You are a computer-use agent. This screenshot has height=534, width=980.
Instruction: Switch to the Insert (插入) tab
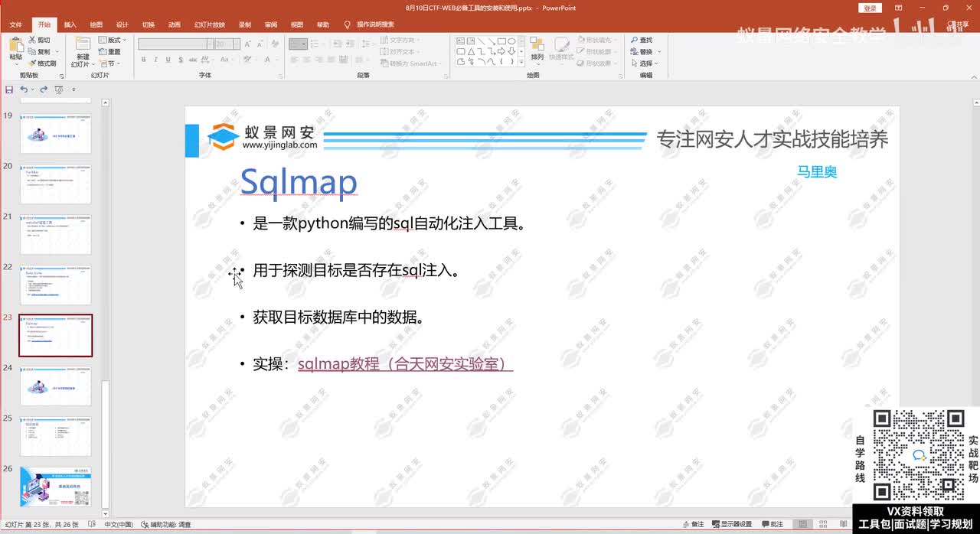(x=70, y=24)
